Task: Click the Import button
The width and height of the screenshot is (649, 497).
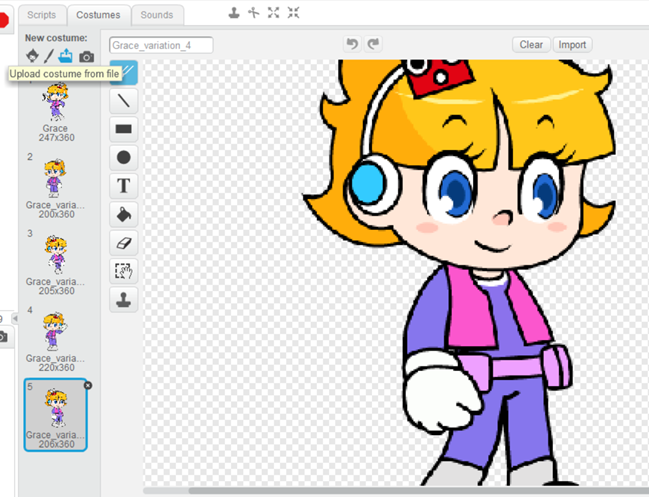Action: tap(572, 45)
